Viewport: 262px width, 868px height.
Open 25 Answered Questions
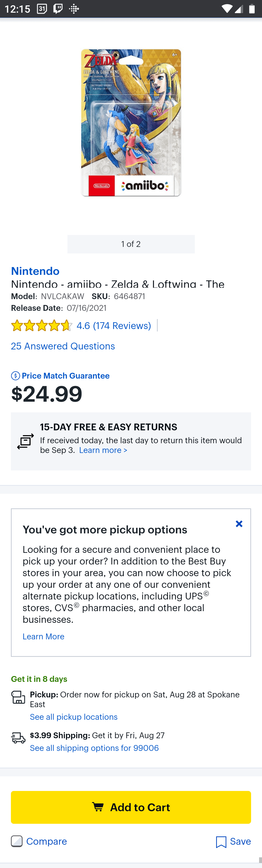pyautogui.click(x=63, y=346)
